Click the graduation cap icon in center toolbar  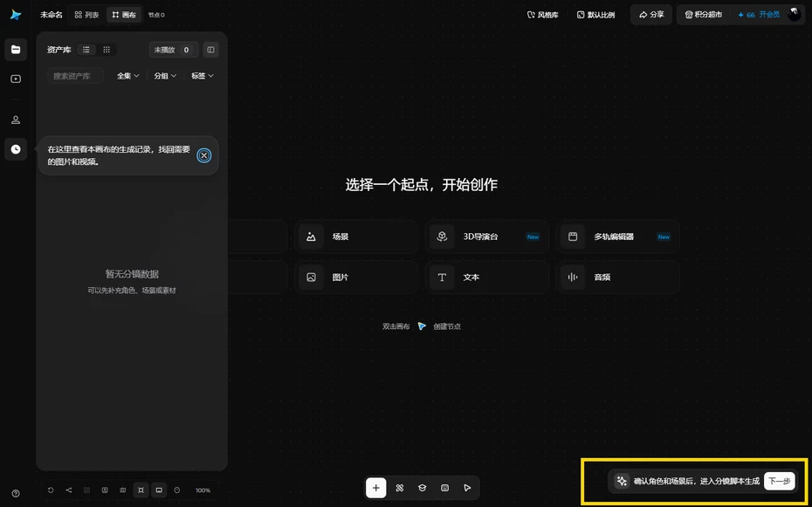(422, 488)
